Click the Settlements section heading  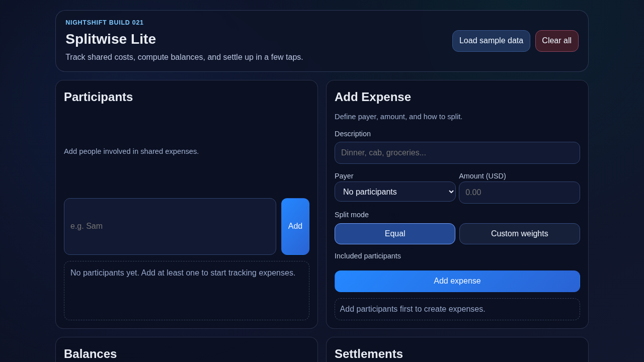coord(369,354)
